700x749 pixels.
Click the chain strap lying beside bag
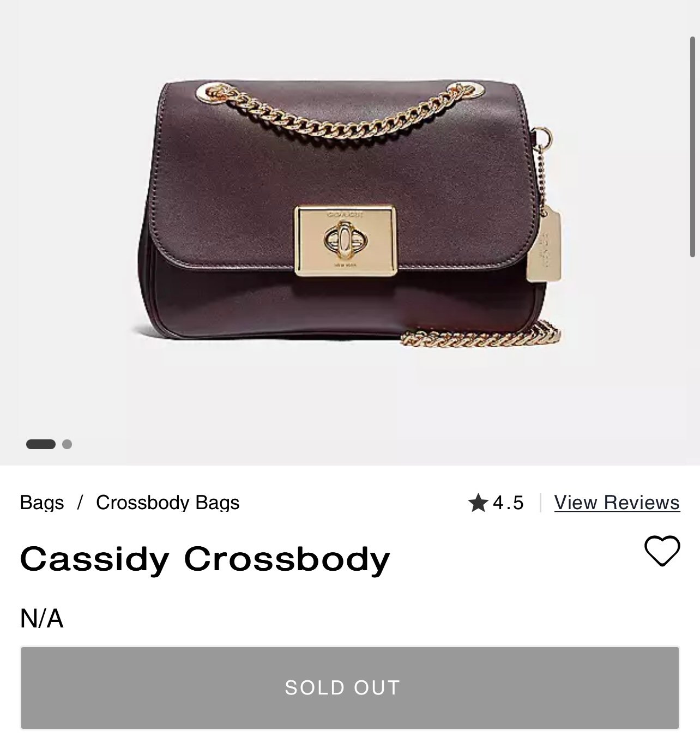point(481,335)
